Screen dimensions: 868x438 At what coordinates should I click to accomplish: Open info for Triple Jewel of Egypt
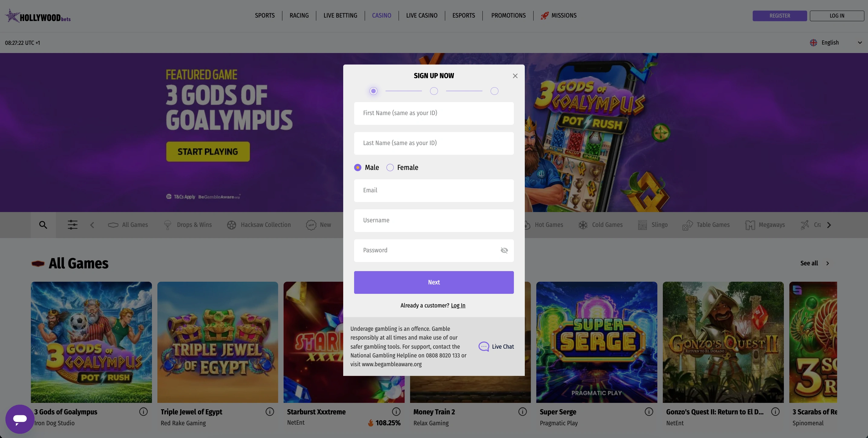(270, 412)
